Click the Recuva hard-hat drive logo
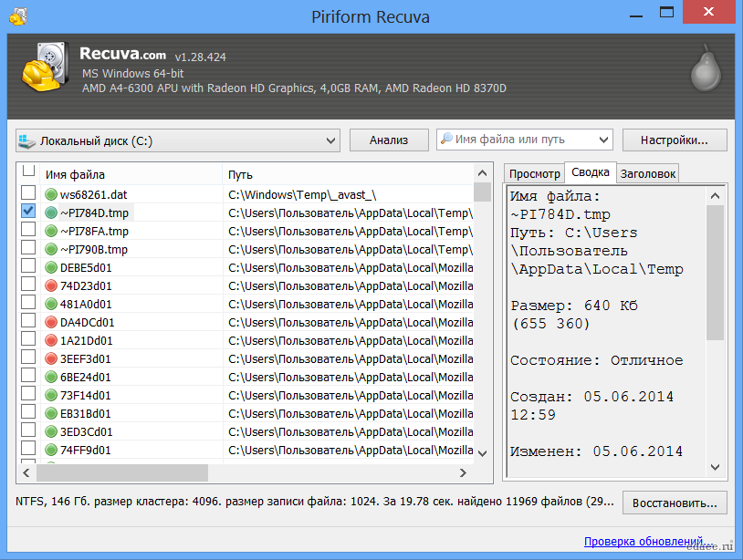 pyautogui.click(x=45, y=67)
